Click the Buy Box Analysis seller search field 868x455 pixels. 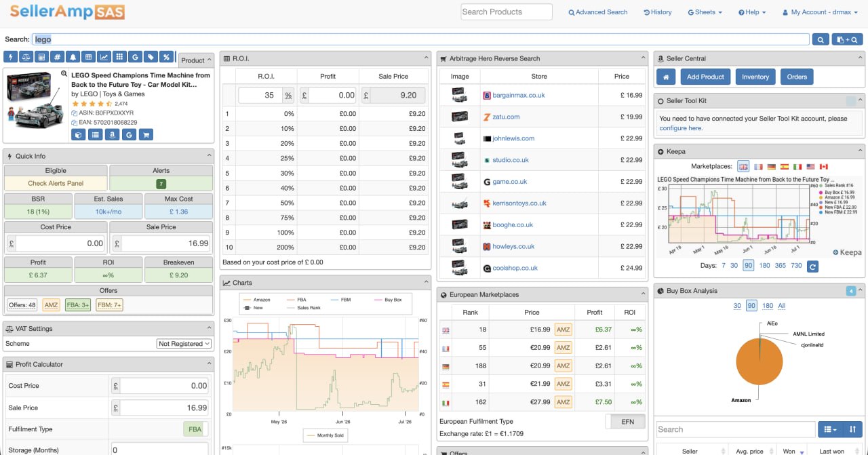(x=736, y=429)
